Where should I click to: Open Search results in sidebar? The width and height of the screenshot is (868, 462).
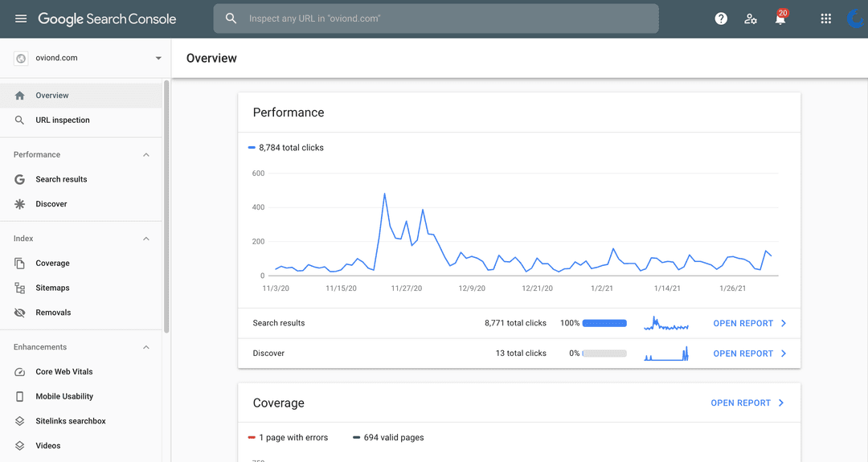[81, 179]
